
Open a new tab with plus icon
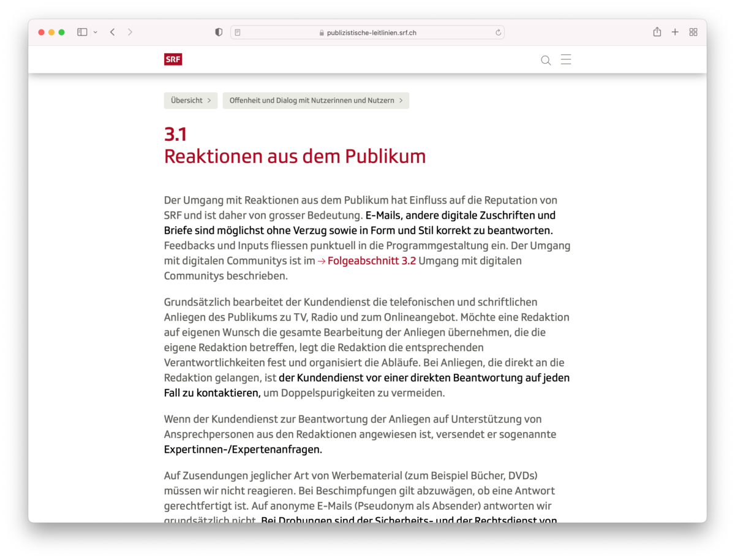pos(675,32)
